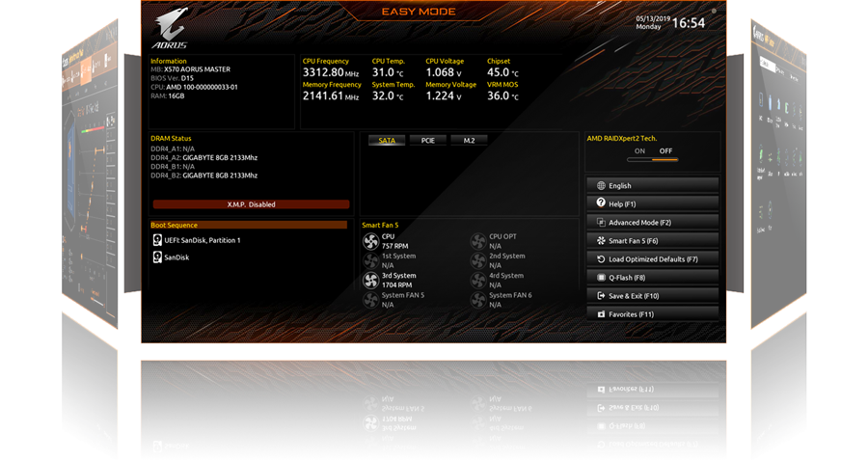Select the SATA tab
Image resolution: width=868 pixels, height=460 pixels.
[387, 141]
